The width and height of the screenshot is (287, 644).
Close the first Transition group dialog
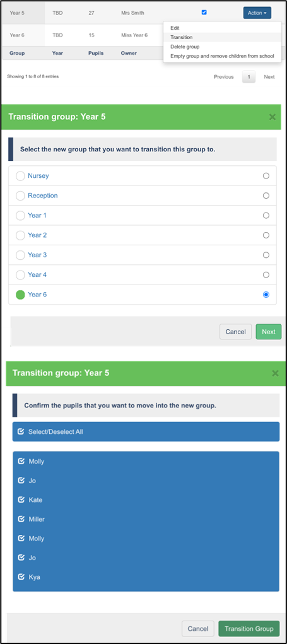[272, 117]
